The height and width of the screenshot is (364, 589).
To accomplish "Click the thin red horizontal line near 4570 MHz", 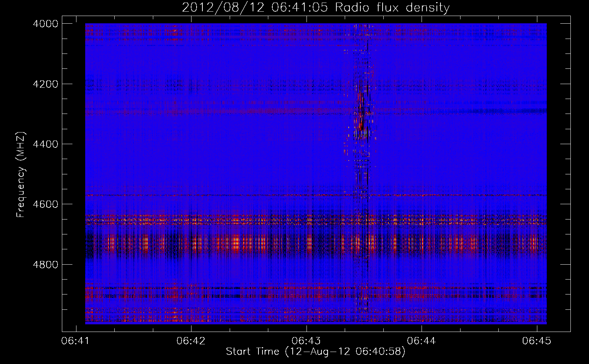I will 316,195.
